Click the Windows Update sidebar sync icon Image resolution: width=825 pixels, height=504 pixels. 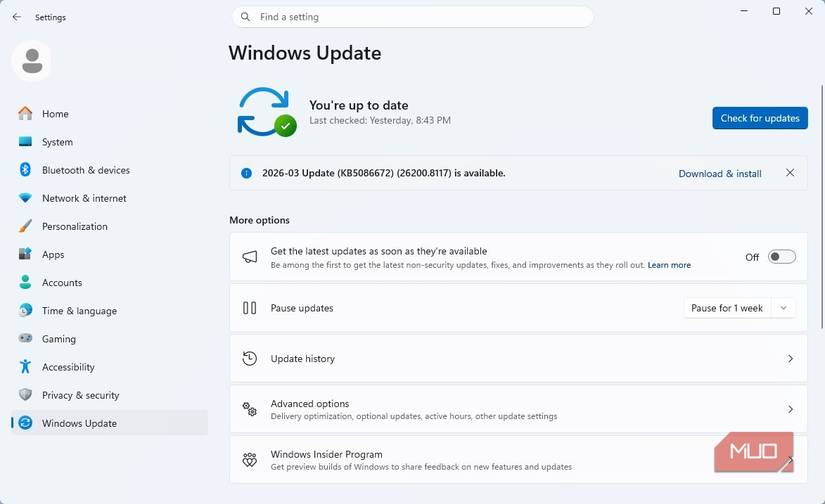[x=25, y=423]
